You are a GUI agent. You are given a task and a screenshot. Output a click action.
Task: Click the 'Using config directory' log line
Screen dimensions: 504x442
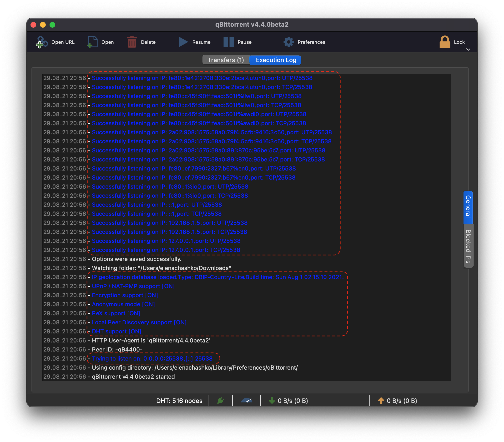pyautogui.click(x=195, y=368)
